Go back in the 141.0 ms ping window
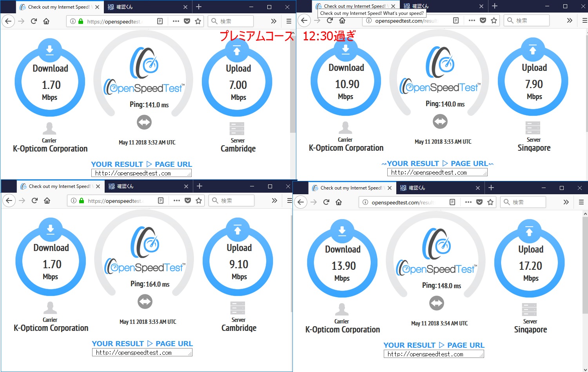The width and height of the screenshot is (588, 372). (x=9, y=21)
